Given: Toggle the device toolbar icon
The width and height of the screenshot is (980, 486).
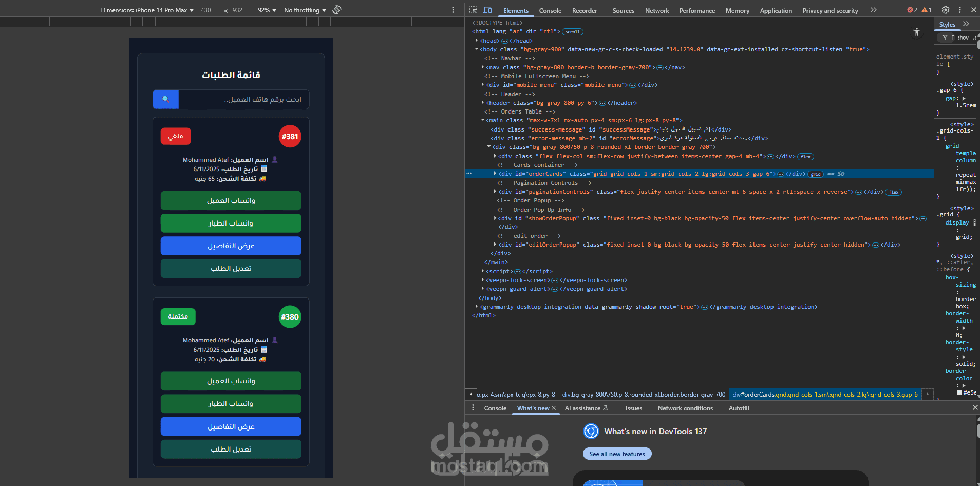Looking at the screenshot, I should point(487,10).
